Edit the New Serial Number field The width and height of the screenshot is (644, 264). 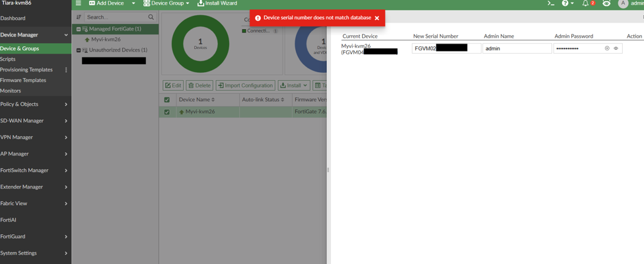click(x=447, y=48)
